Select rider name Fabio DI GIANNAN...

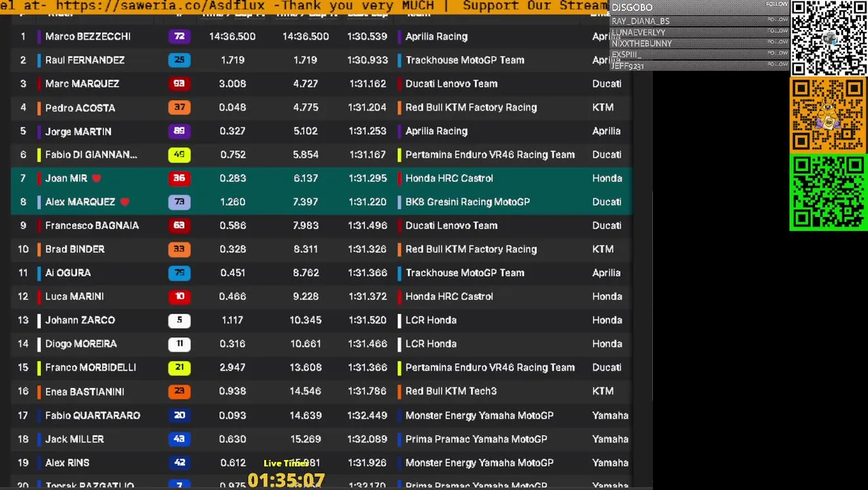91,154
